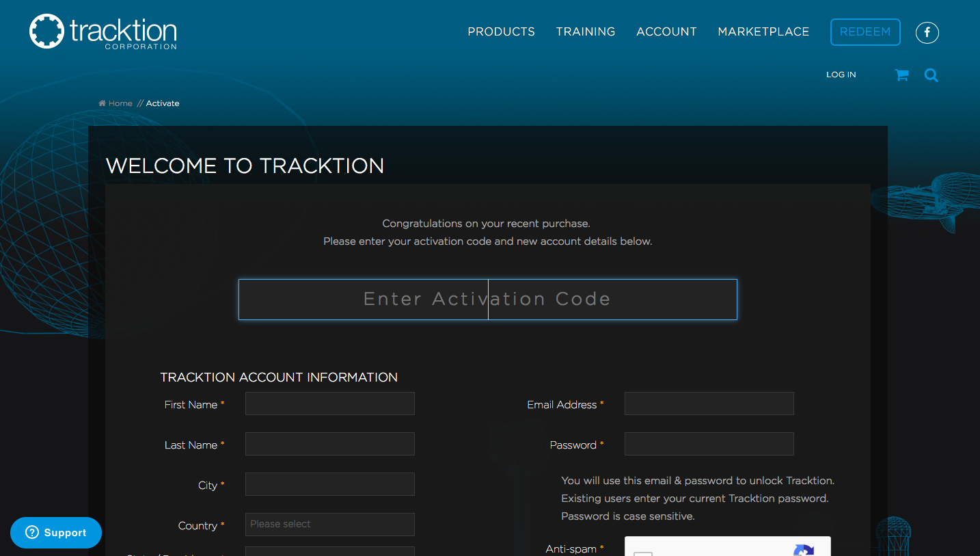Open the MARKETPLACE menu

point(763,32)
